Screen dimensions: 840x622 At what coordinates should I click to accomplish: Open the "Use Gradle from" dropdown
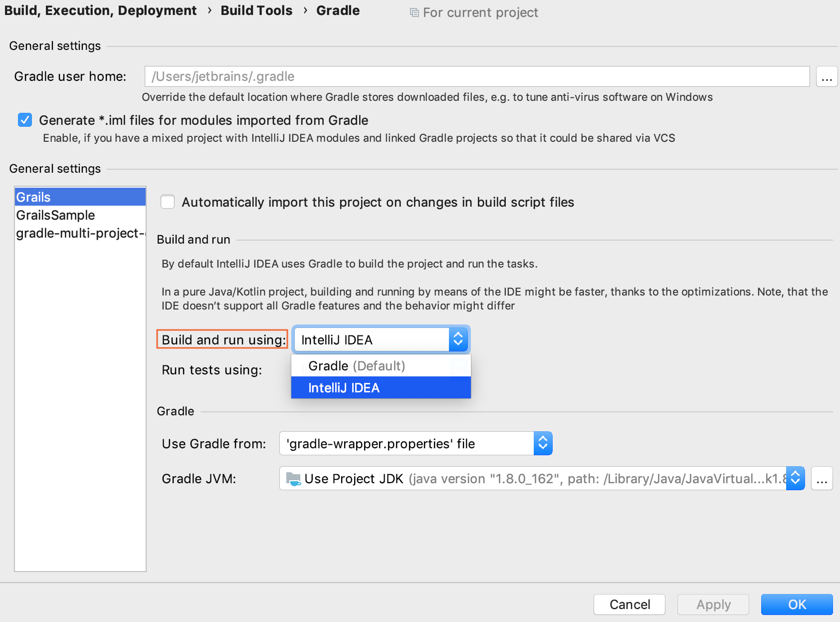point(542,443)
